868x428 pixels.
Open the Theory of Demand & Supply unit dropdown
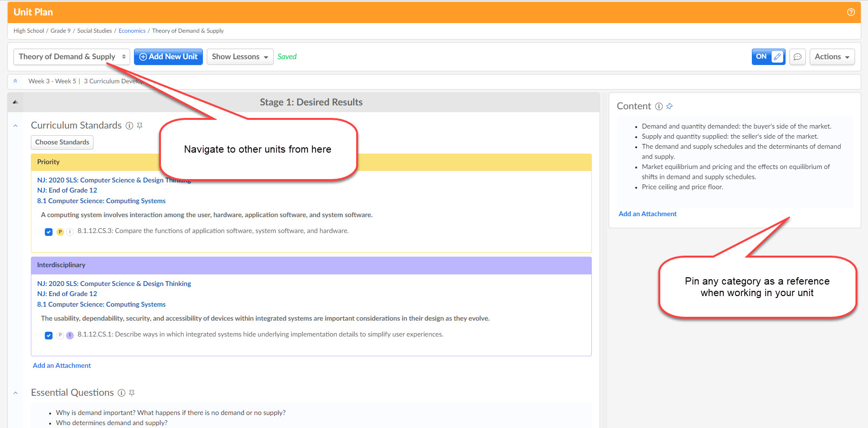tap(72, 57)
